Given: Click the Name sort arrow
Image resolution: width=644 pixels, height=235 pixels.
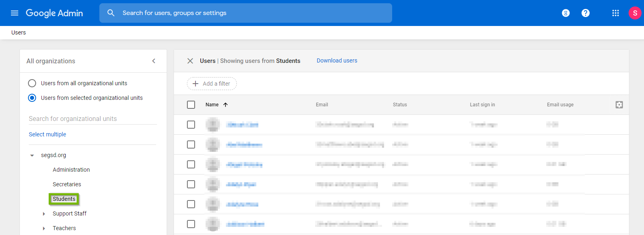Looking at the screenshot, I should tap(225, 105).
